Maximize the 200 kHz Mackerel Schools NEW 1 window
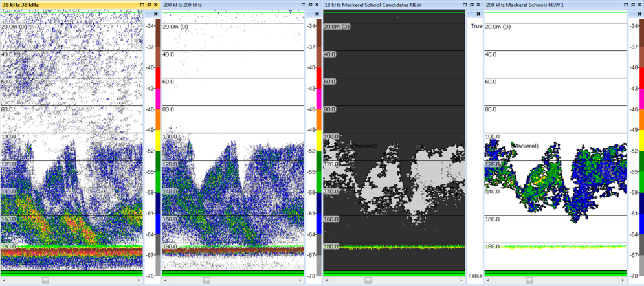644x286 pixels. (627, 5)
